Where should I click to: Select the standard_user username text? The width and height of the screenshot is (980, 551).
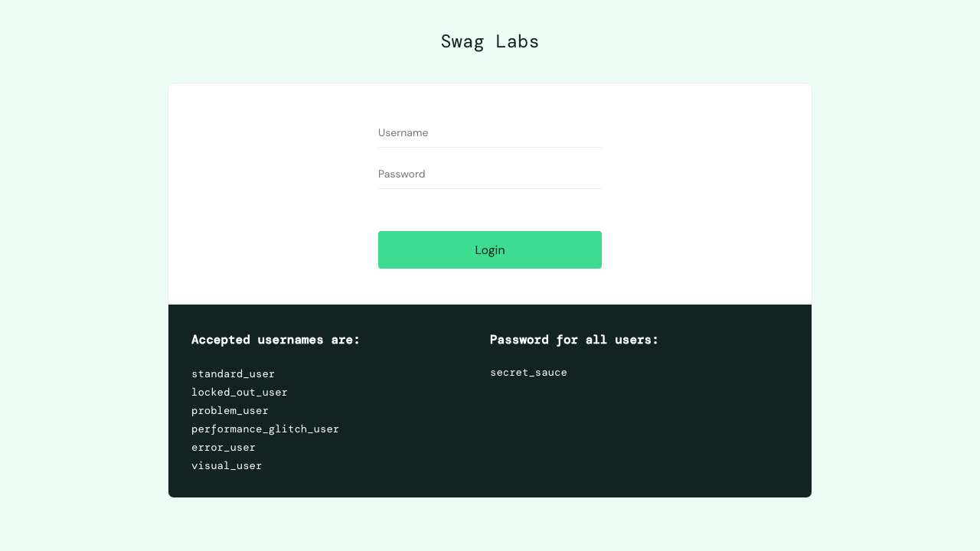click(x=233, y=373)
